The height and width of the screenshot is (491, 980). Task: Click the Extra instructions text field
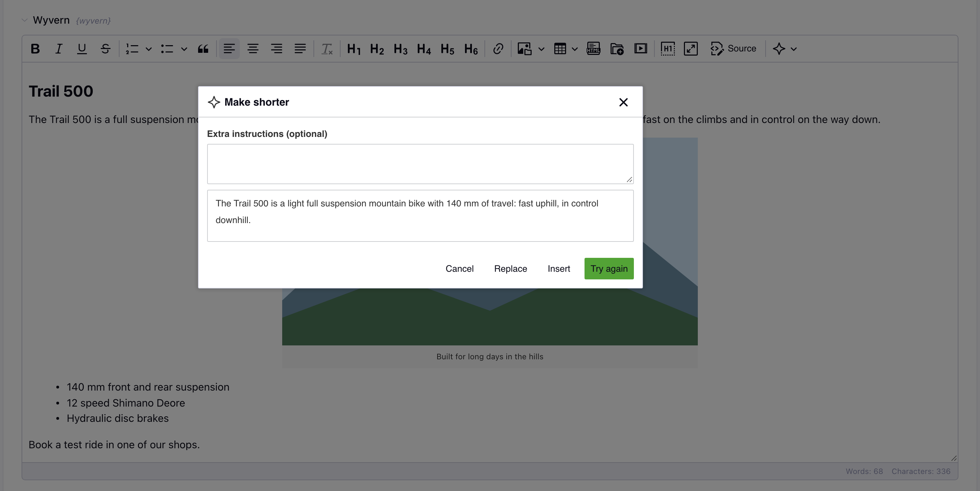(420, 164)
